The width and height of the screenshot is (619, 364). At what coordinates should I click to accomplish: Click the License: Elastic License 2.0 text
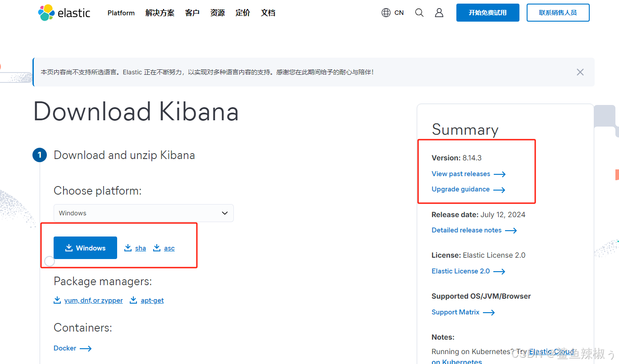(x=478, y=255)
